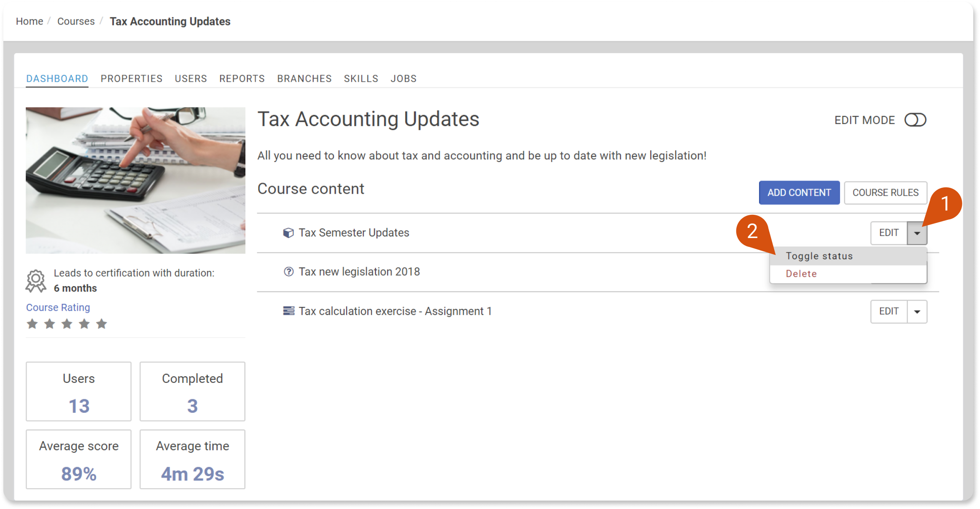Click the course description sentence about legislation

(x=482, y=156)
